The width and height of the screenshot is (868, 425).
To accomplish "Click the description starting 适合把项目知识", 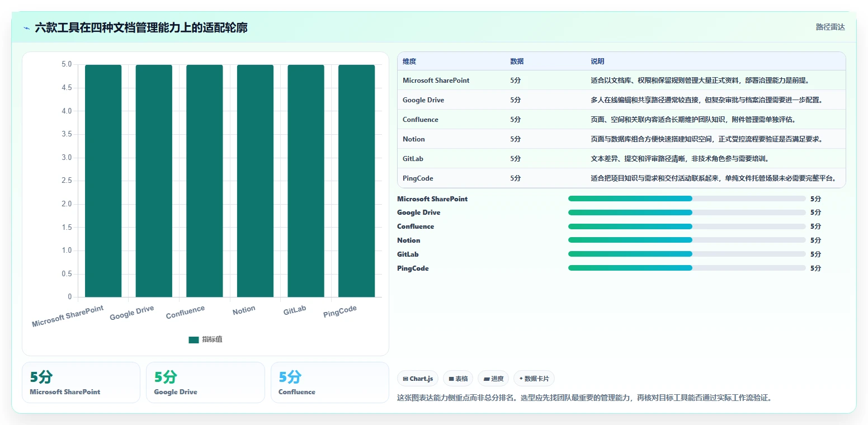I will click(x=714, y=178).
